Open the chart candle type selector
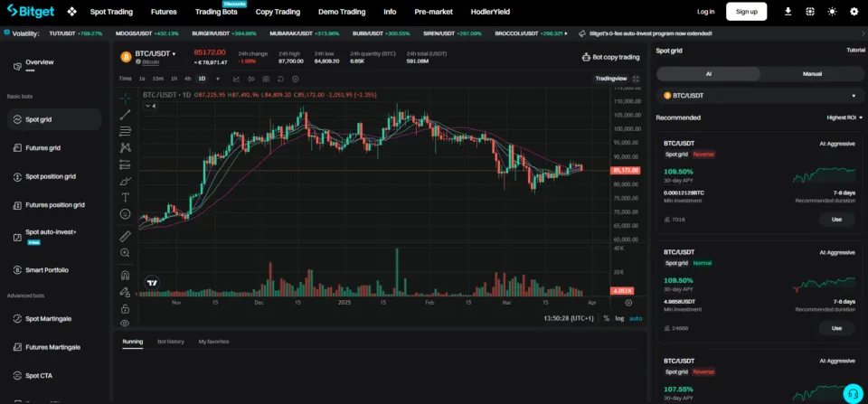Image resolution: width=868 pixels, height=404 pixels. coord(251,79)
